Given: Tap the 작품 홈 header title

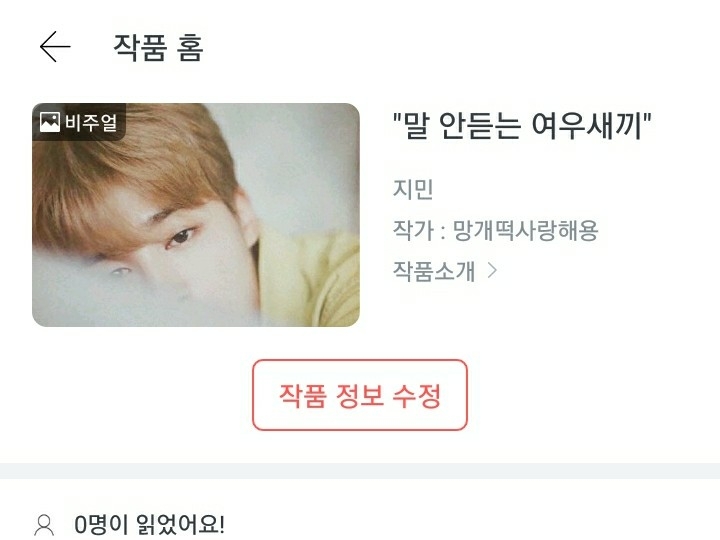Looking at the screenshot, I should 158,47.
